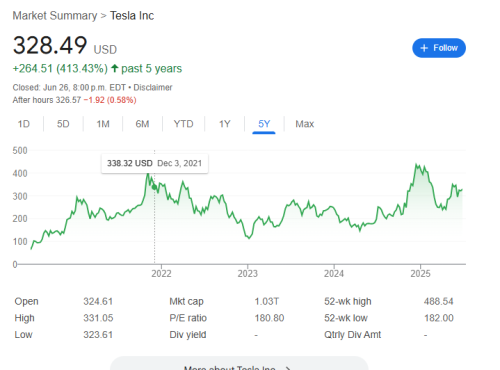500x370 pixels.
Task: Click the Open value 324.61
Action: [98, 301]
